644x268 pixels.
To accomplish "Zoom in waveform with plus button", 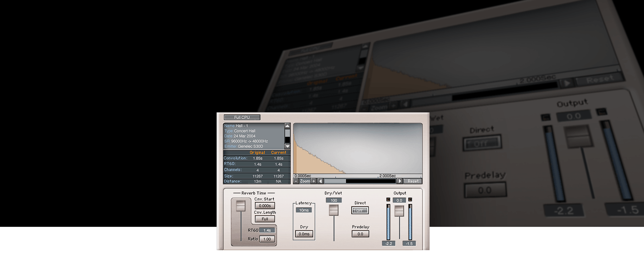I will [x=314, y=181].
